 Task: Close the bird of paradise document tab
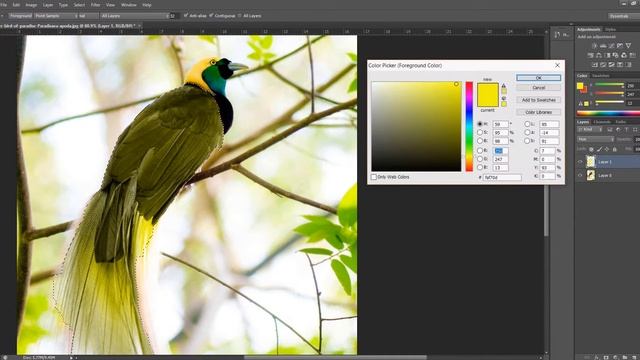tap(139, 26)
